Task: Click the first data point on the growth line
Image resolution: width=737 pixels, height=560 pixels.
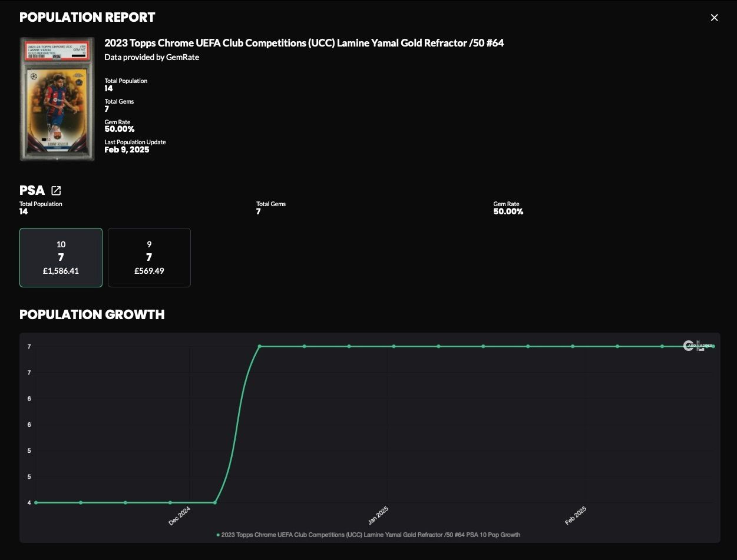Action: coord(36,502)
